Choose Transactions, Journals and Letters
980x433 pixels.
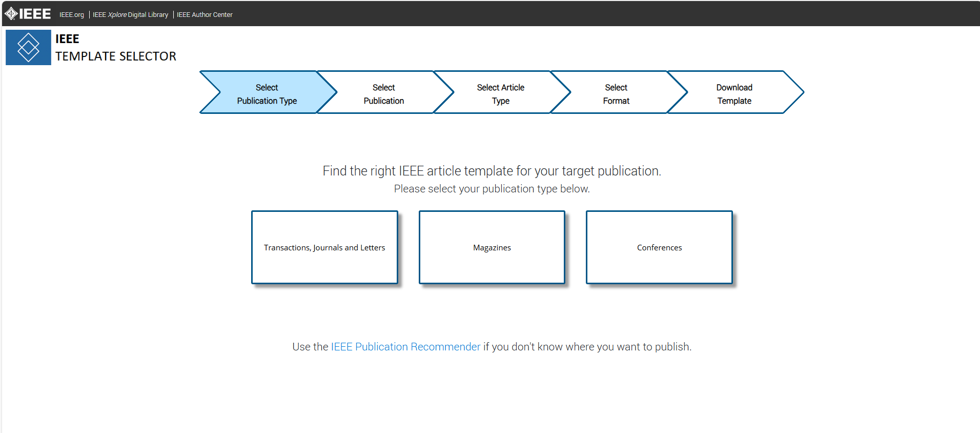[x=324, y=247]
